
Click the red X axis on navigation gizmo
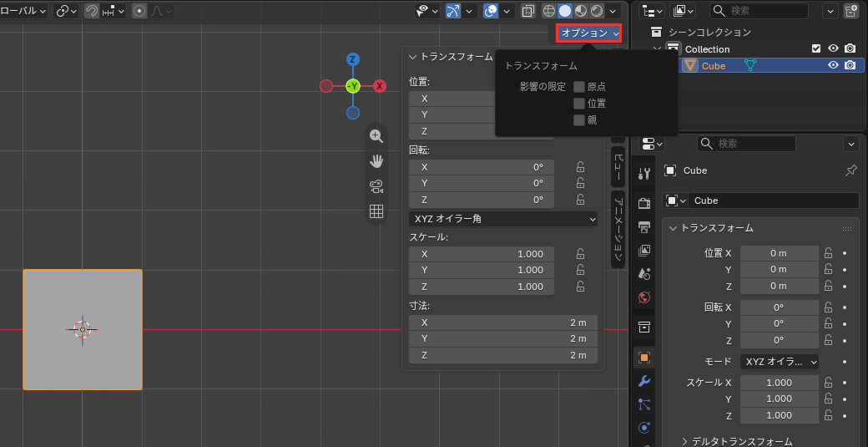(x=379, y=86)
